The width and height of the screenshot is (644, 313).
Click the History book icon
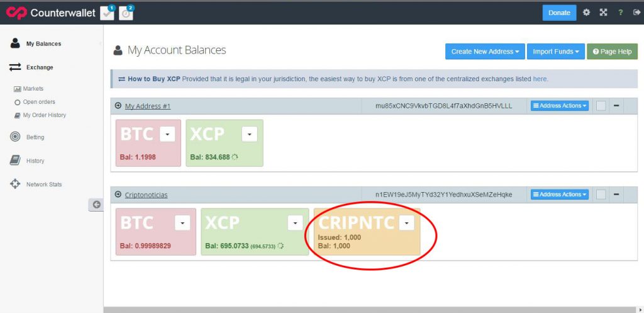(15, 161)
